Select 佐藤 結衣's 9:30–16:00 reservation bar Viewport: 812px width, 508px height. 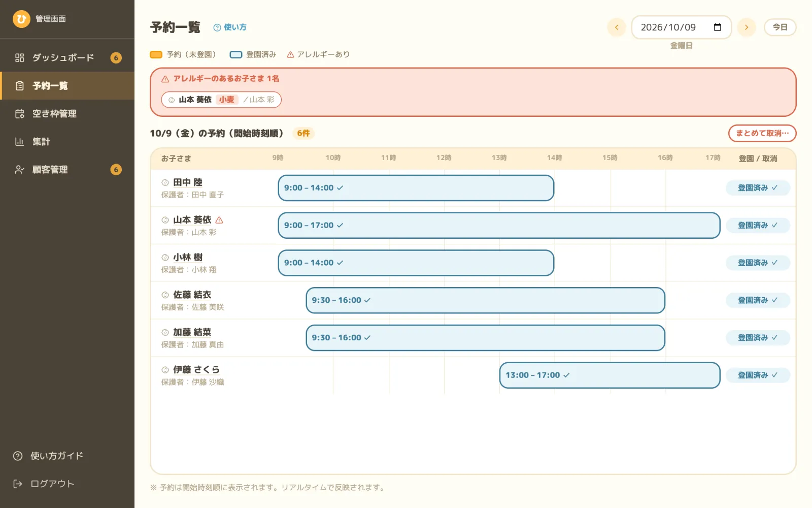(485, 301)
